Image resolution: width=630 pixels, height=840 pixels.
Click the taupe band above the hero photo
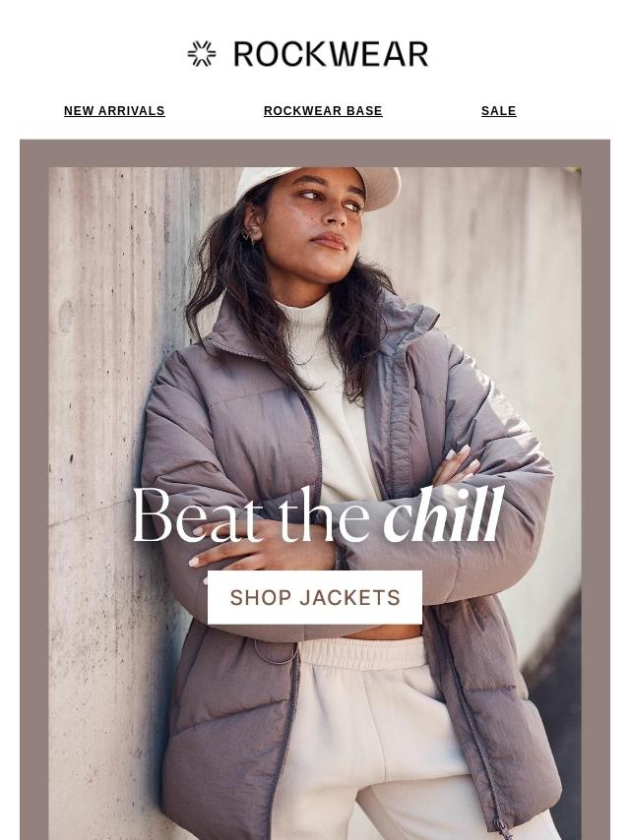315,153
